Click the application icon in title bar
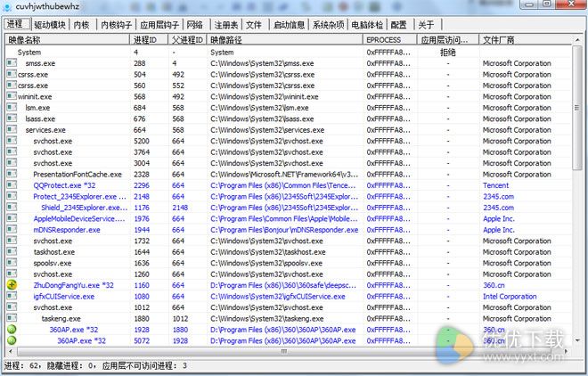 (x=7, y=6)
